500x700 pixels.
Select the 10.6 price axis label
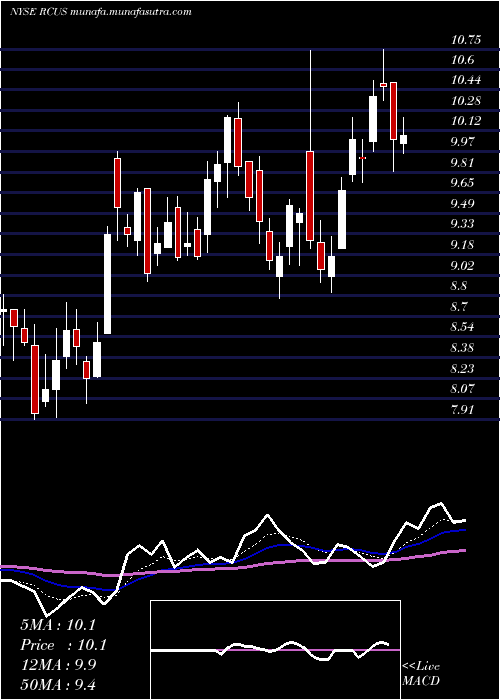(462, 60)
